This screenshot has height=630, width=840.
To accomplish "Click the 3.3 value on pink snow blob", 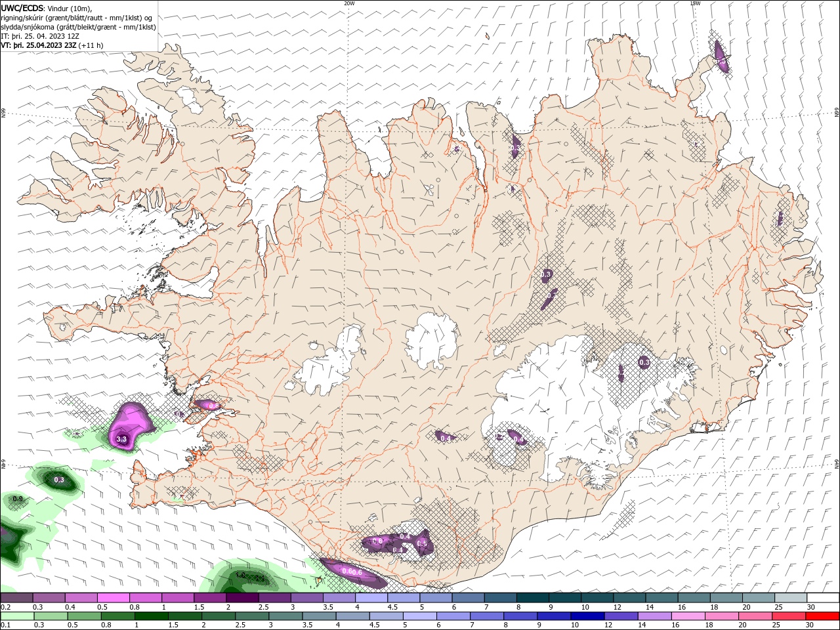I will point(121,439).
